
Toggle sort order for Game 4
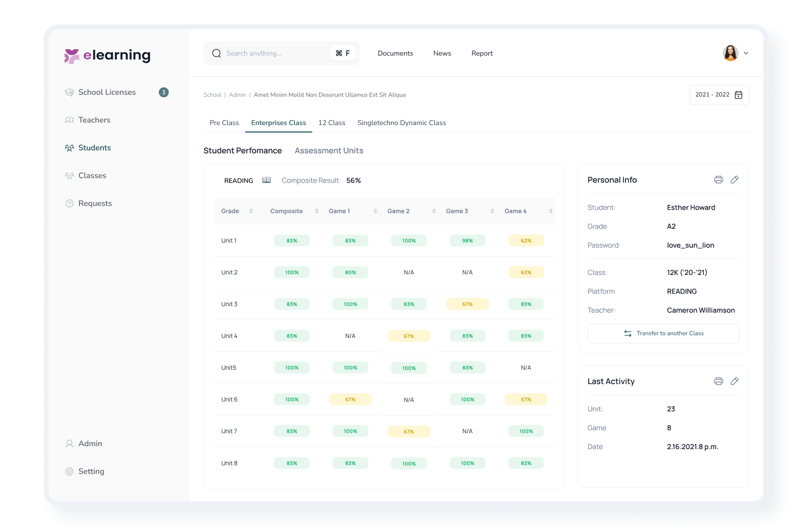551,211
